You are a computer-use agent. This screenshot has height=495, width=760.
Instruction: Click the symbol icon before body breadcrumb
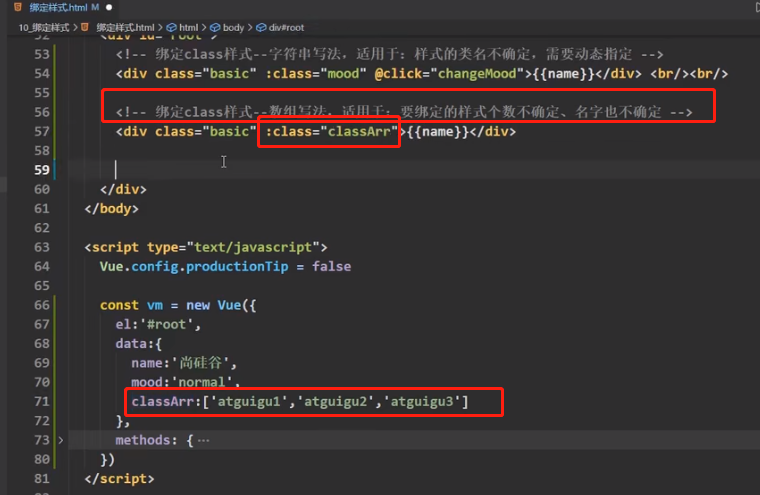[215, 28]
